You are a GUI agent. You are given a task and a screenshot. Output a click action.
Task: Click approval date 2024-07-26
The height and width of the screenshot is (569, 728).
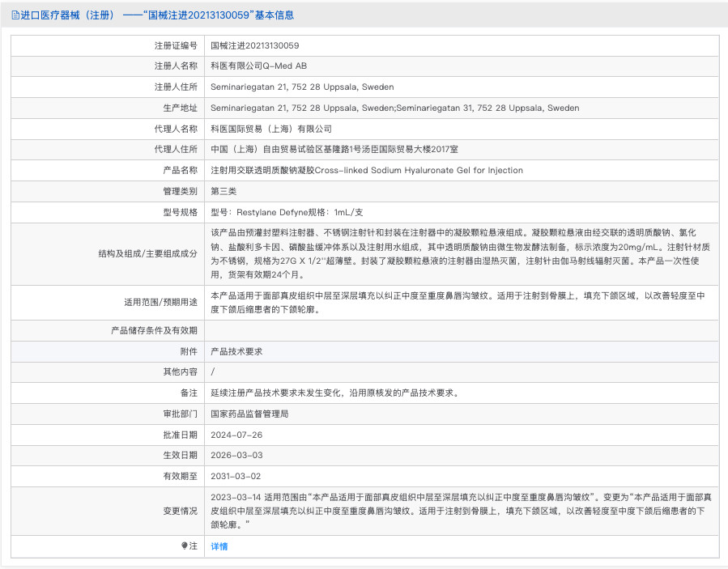[237, 435]
